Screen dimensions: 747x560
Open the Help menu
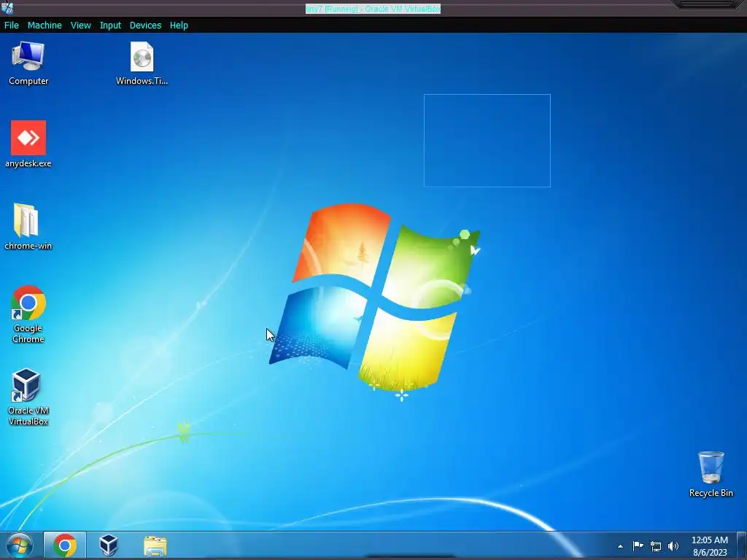tap(179, 26)
